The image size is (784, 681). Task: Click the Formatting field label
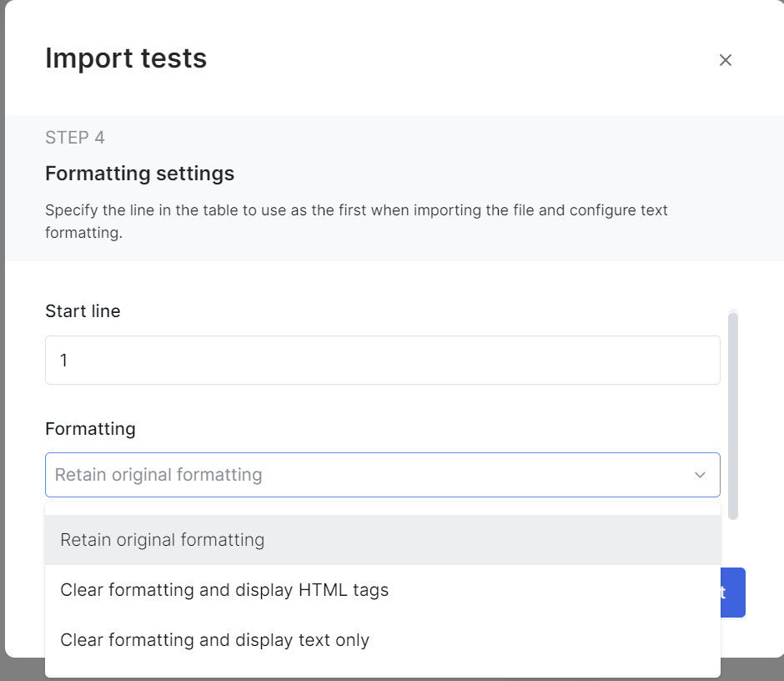(91, 429)
